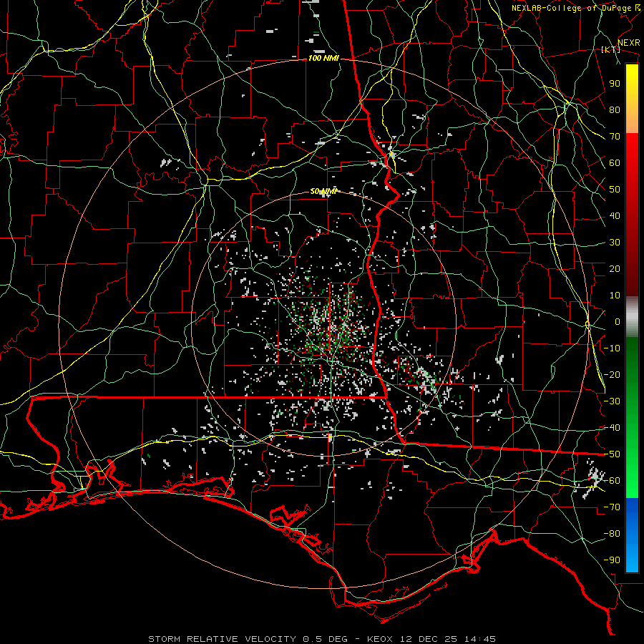Click the -20 value on the velocity scale
644x644 pixels.
(x=612, y=374)
